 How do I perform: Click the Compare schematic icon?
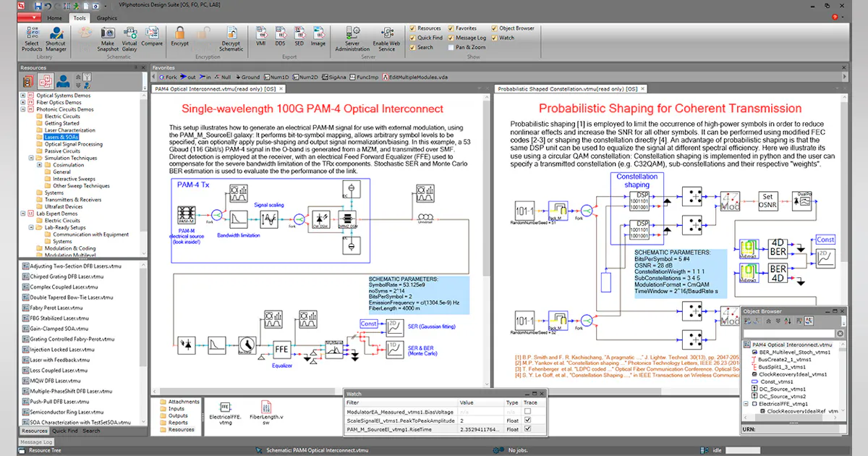(151, 36)
